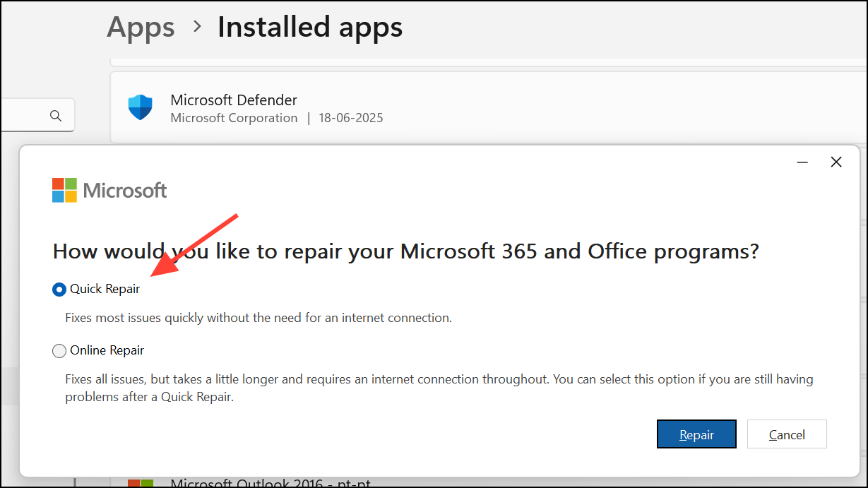This screenshot has height=488, width=868.
Task: Minimize the Microsoft repair dialog
Action: (802, 162)
